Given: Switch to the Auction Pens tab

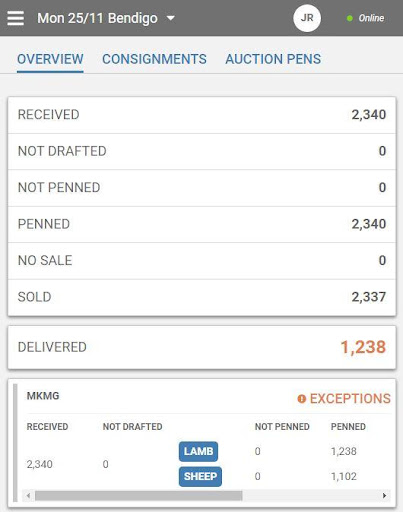Looking at the screenshot, I should 273,59.
